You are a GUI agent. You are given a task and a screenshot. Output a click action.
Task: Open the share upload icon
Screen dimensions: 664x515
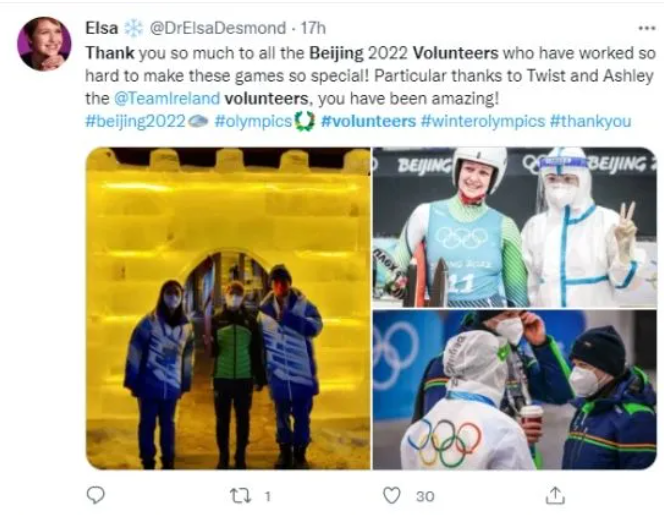[555, 495]
